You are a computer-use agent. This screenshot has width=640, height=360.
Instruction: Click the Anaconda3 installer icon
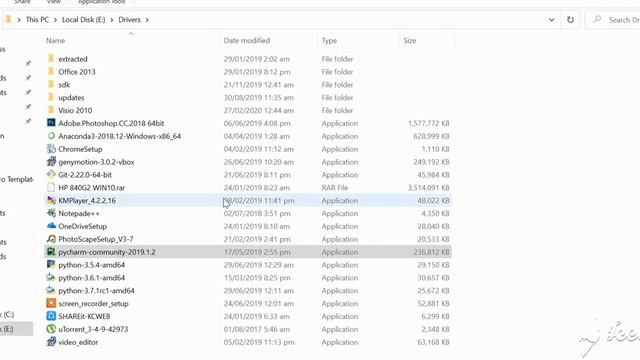(x=51, y=136)
